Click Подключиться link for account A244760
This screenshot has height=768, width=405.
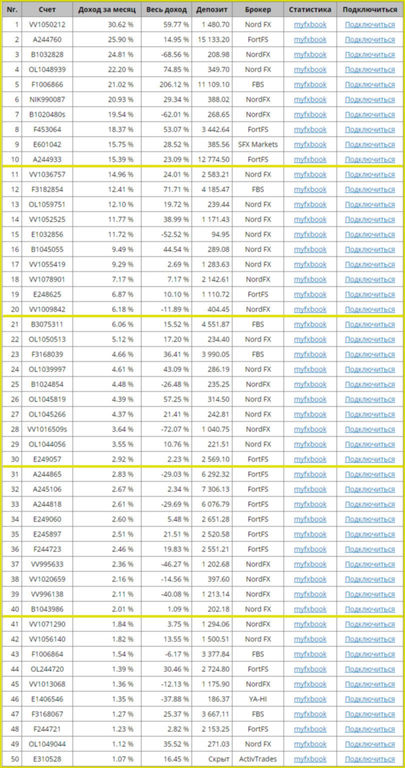pyautogui.click(x=370, y=39)
